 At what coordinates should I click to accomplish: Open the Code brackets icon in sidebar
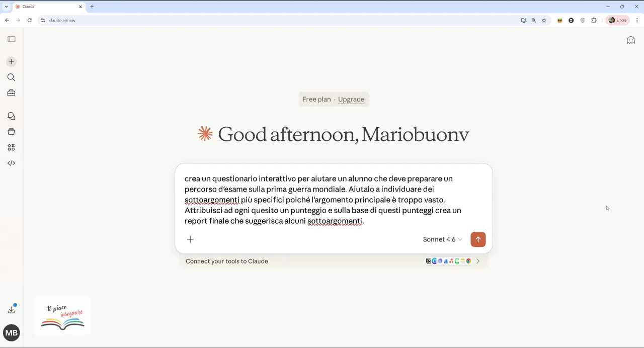tap(11, 163)
